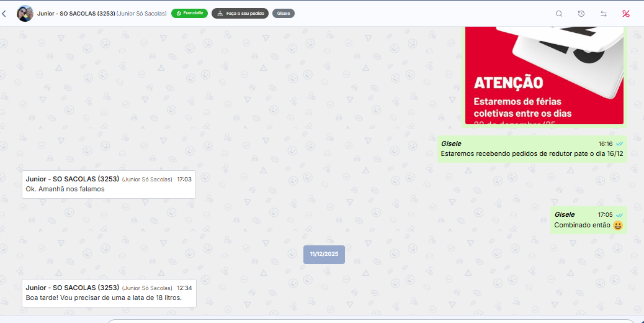The width and height of the screenshot is (644, 323).
Task: Click message about 'pedidos de redutor'
Action: pyautogui.click(x=531, y=153)
